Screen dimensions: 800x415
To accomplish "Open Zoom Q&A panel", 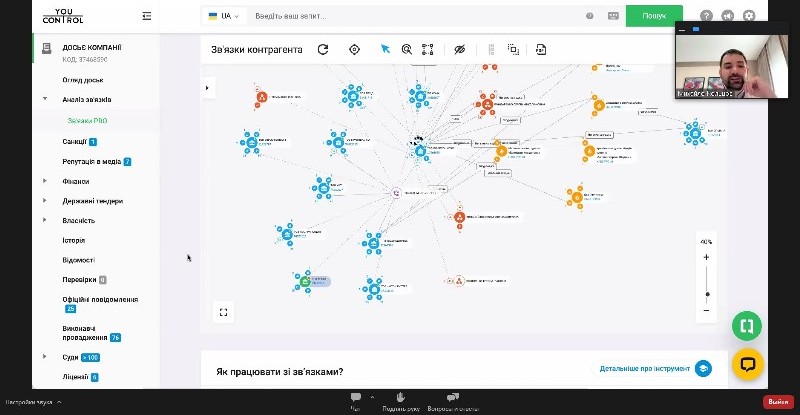I will coord(453,401).
